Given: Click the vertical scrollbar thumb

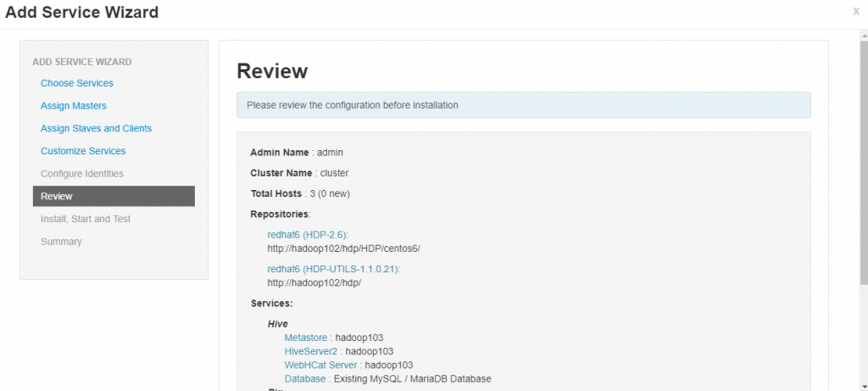Looking at the screenshot, I should pos(864,164).
